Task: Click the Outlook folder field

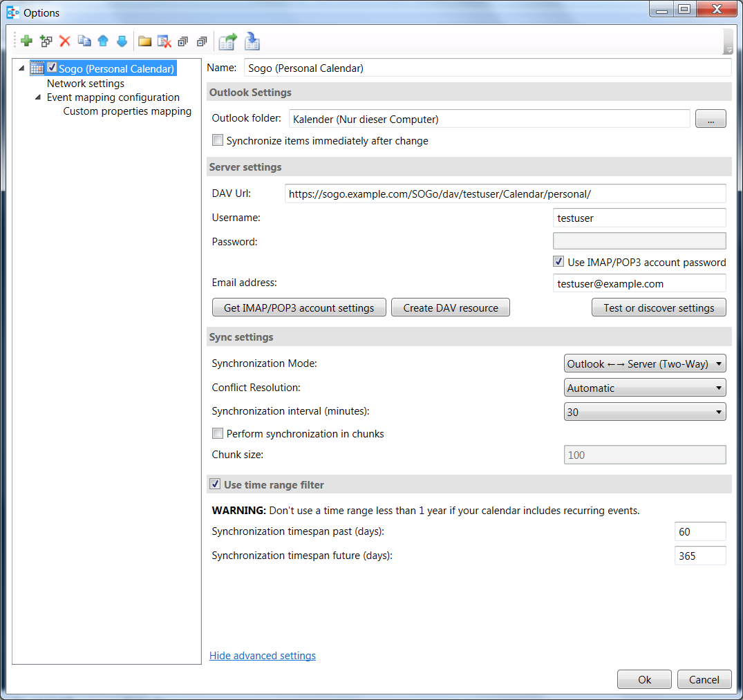Action: pos(489,119)
